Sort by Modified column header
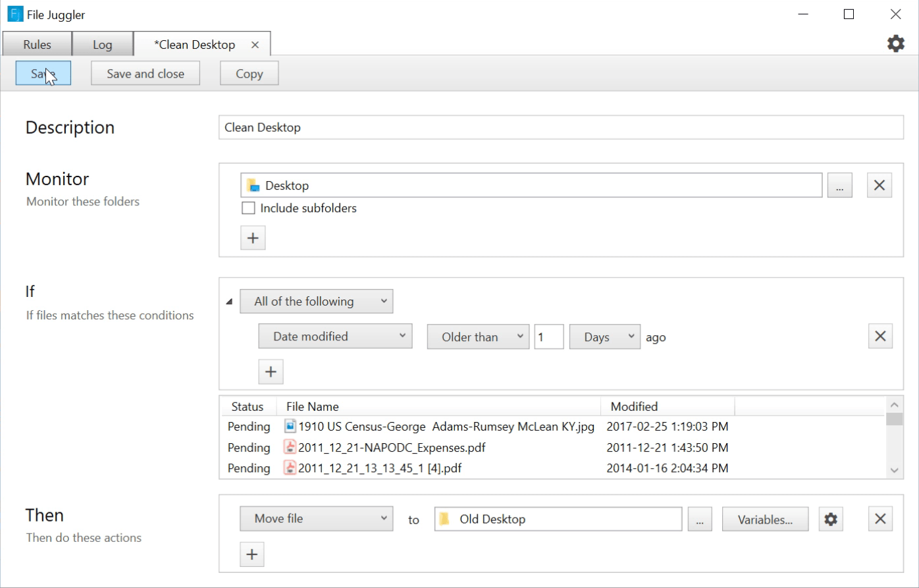Screen dimensions: 919x588 668,406
